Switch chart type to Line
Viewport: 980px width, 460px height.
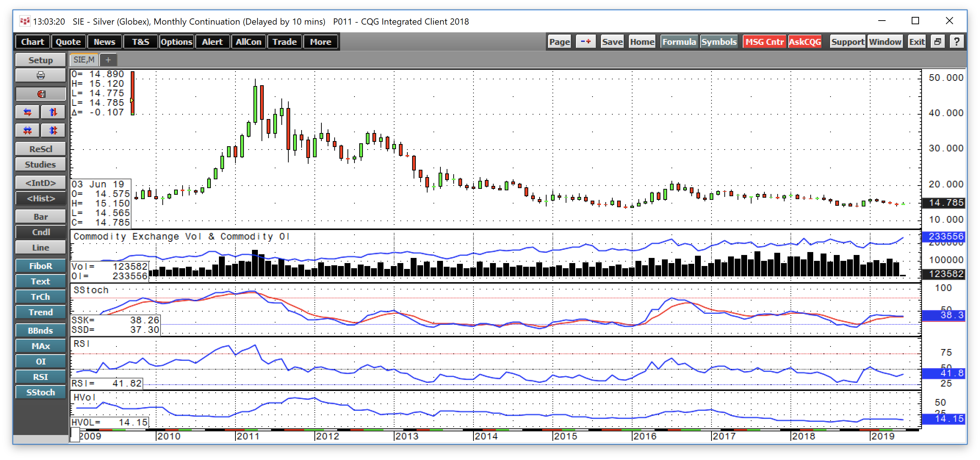[x=41, y=247]
